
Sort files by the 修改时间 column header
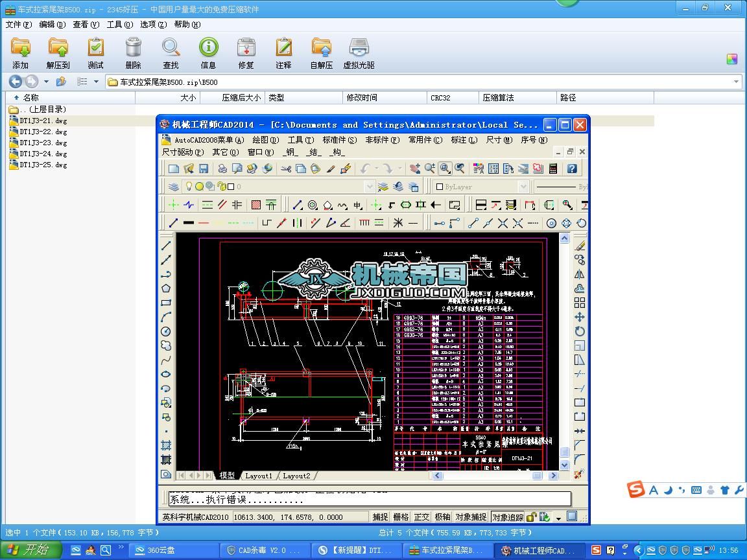click(362, 98)
